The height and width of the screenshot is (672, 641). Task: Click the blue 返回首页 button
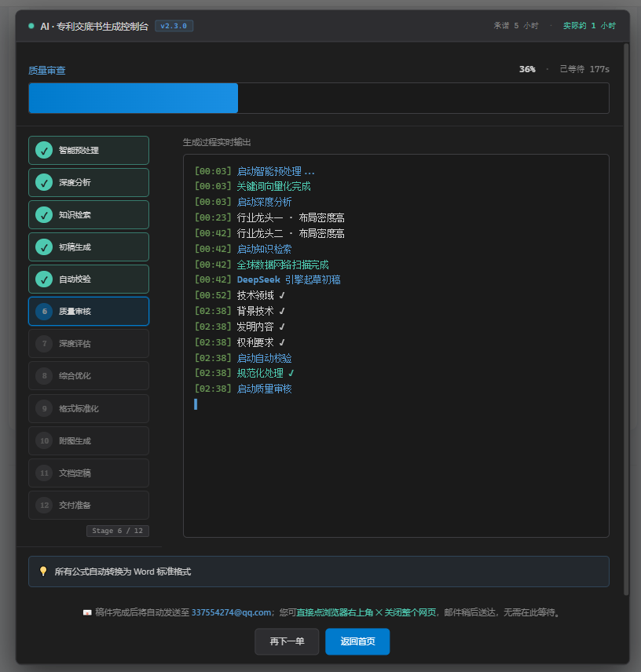coord(357,641)
